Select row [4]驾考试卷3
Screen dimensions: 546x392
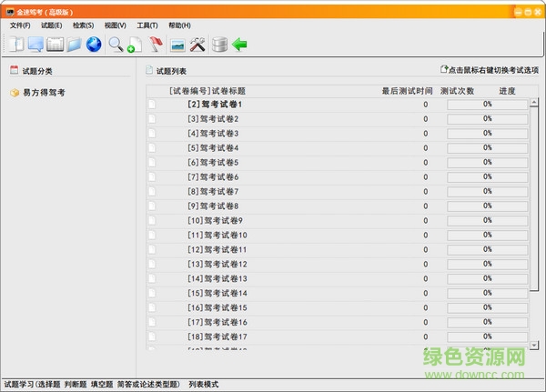tap(338, 134)
